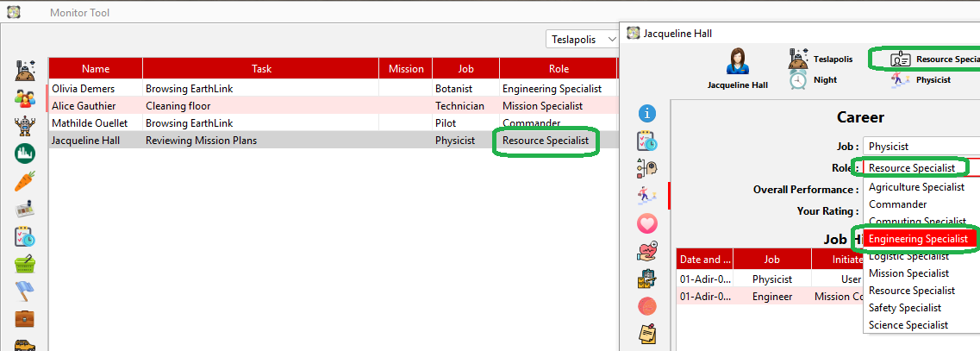Open the clipboard-with-clock icon in Monitor sidebar

(25, 236)
